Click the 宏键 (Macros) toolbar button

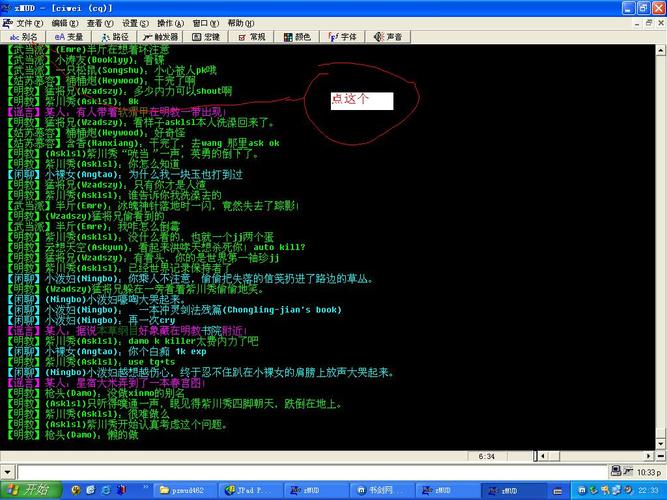click(x=212, y=37)
